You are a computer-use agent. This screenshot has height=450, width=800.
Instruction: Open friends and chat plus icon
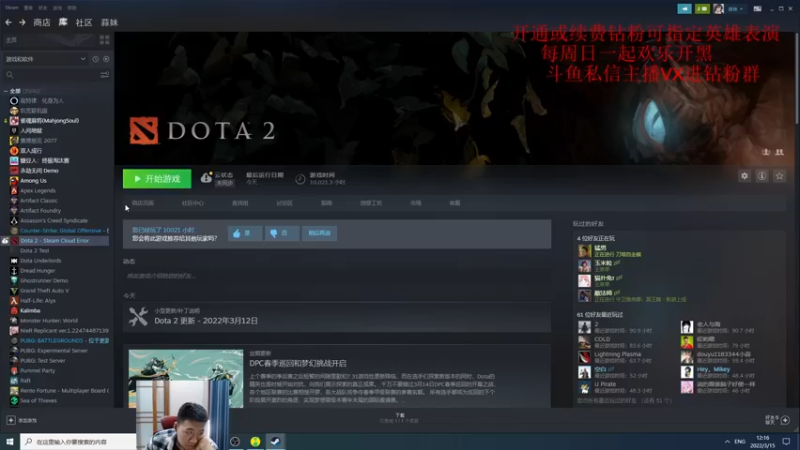coord(785,420)
